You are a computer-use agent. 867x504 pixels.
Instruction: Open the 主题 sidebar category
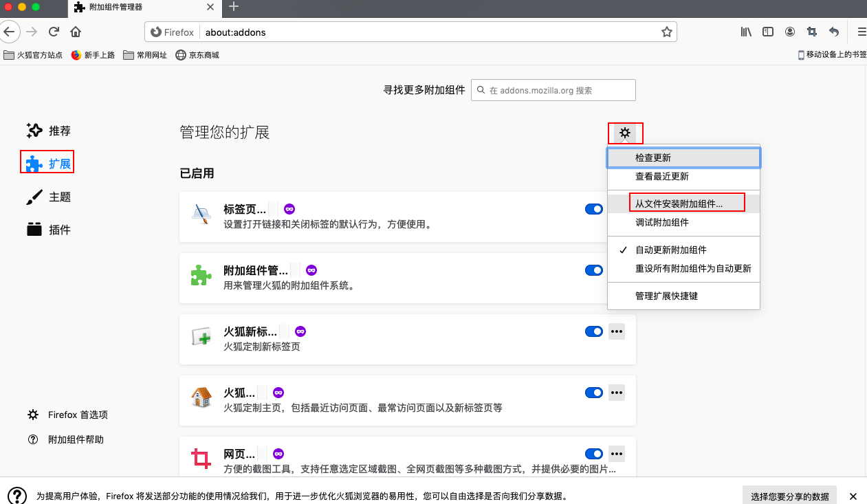point(48,197)
